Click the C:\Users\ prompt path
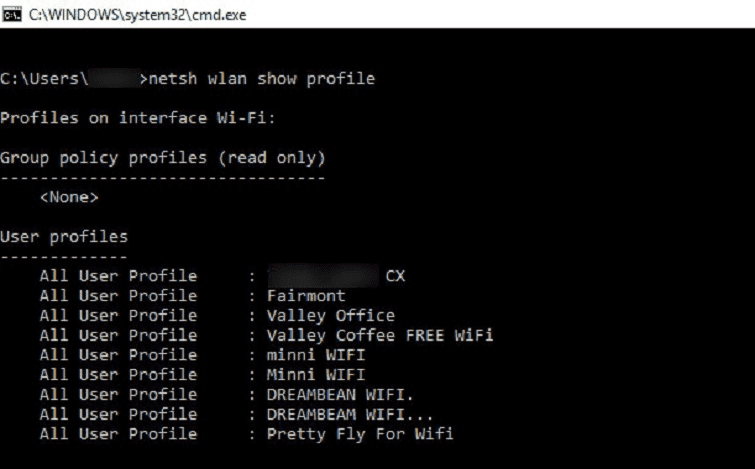 (x=44, y=78)
